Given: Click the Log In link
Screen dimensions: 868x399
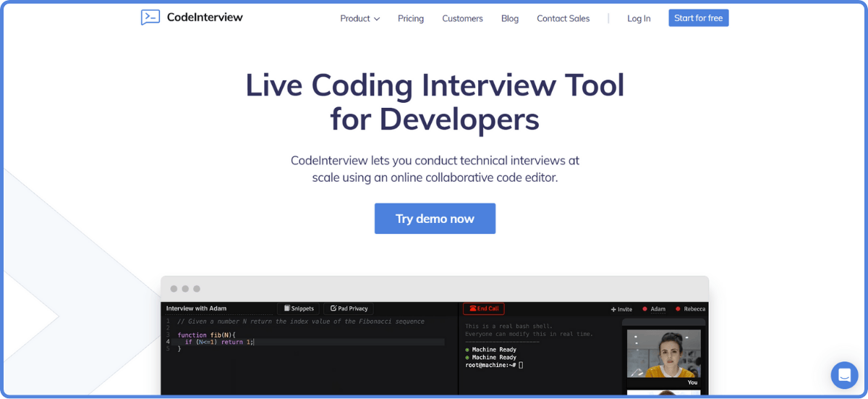Looking at the screenshot, I should click(x=639, y=19).
